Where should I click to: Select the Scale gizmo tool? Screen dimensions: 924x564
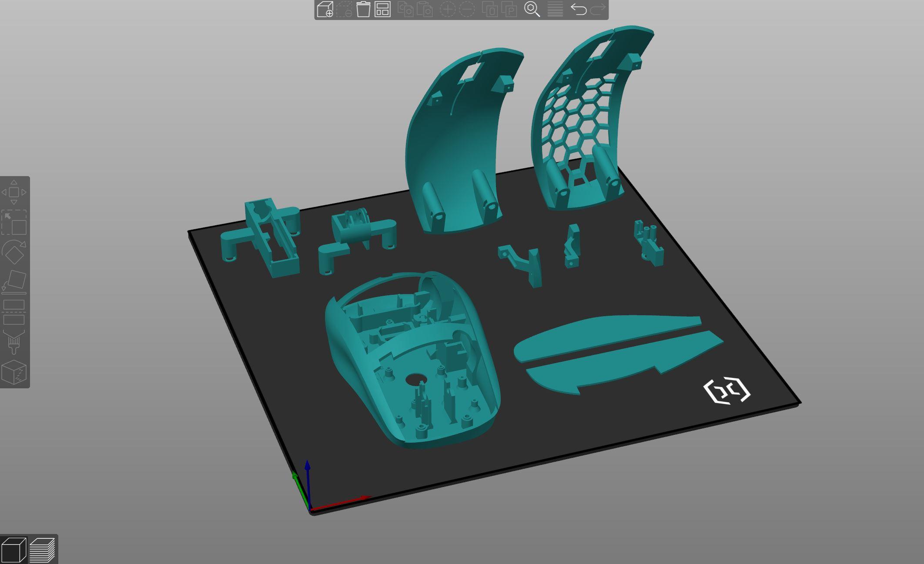(14, 222)
